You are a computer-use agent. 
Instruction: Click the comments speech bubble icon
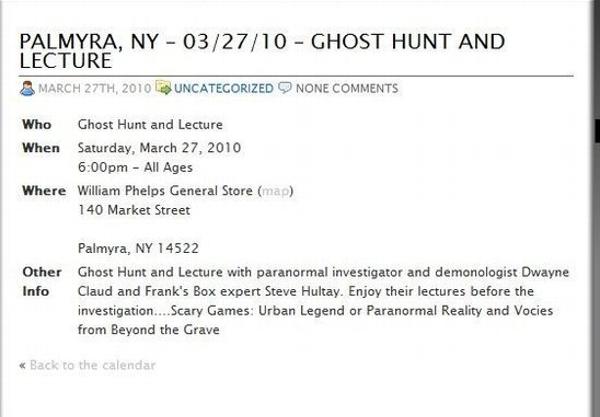[x=285, y=88]
